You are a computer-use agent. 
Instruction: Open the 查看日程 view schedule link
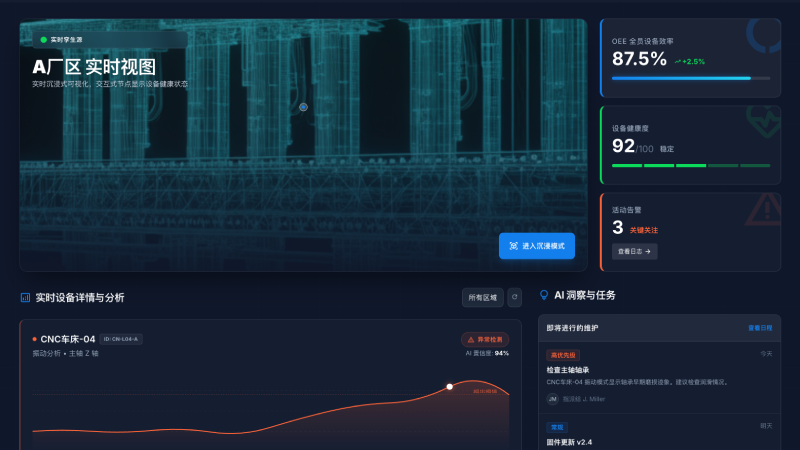tap(760, 328)
